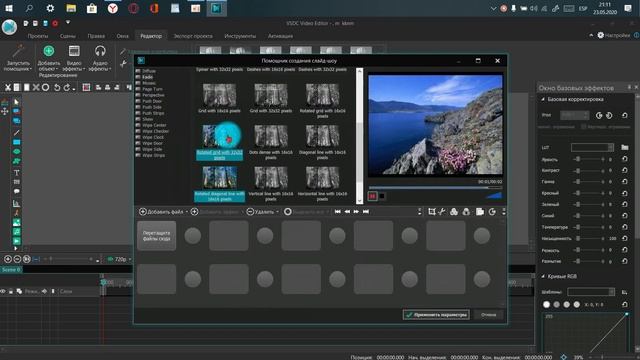Click the Удалить button in the wizard
The image size is (640, 360).
260,212
